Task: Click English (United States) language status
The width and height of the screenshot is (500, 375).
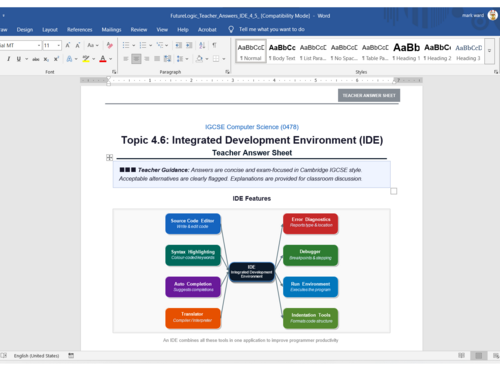Action: (36, 356)
